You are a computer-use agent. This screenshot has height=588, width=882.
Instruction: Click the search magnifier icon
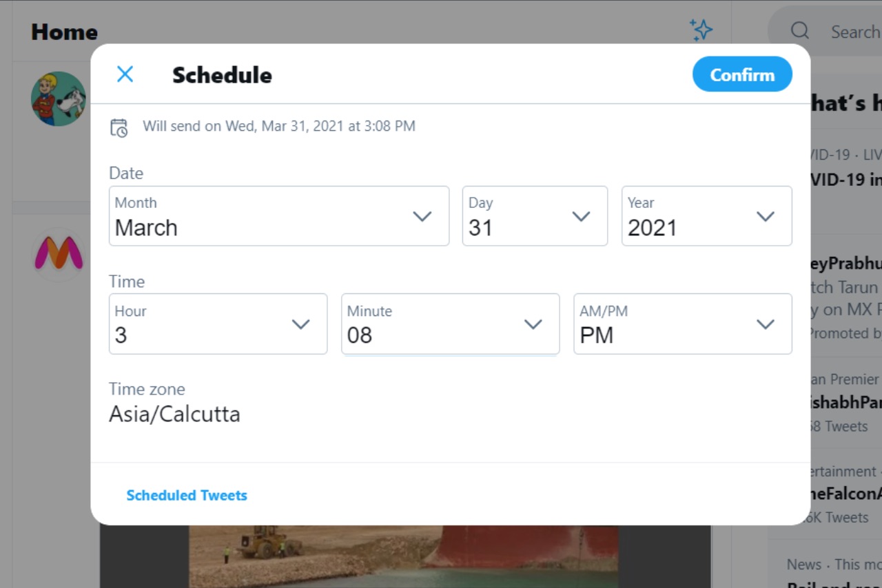pos(799,31)
